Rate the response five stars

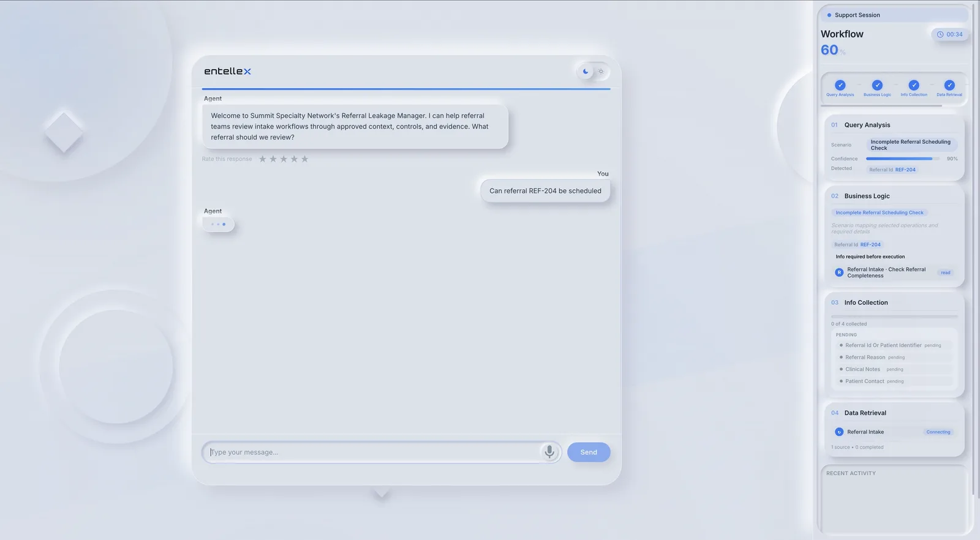[x=304, y=159]
